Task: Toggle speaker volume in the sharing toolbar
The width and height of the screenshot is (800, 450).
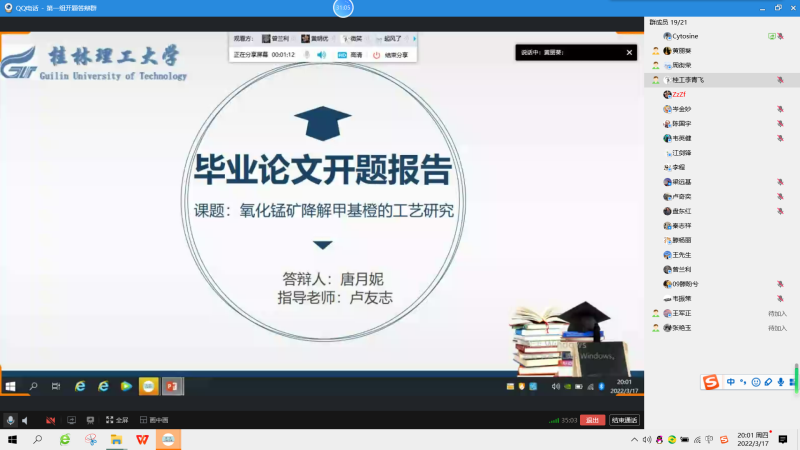Action: tap(321, 55)
